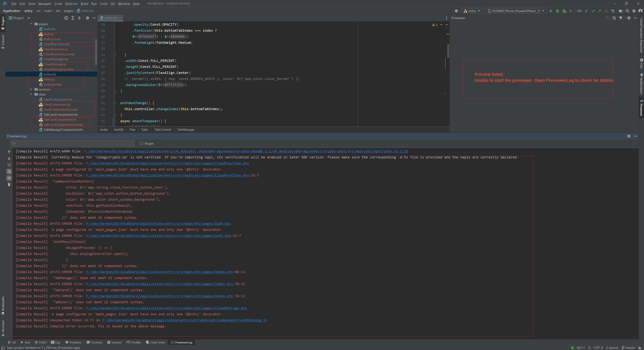
Task: Expand the services folder
Action: pos(31,89)
